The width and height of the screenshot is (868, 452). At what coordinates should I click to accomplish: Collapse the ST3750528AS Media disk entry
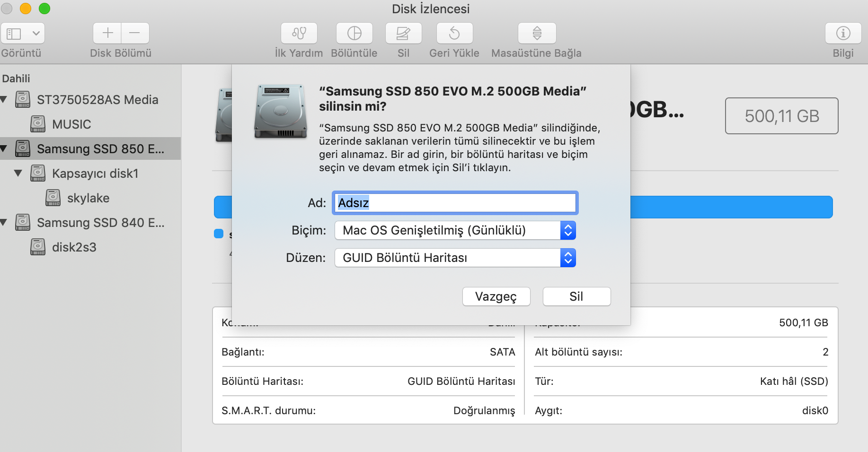coord(4,100)
